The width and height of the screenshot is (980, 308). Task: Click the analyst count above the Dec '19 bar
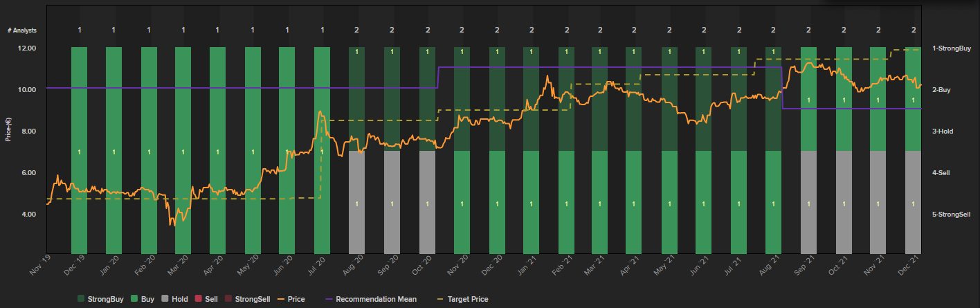[x=80, y=30]
